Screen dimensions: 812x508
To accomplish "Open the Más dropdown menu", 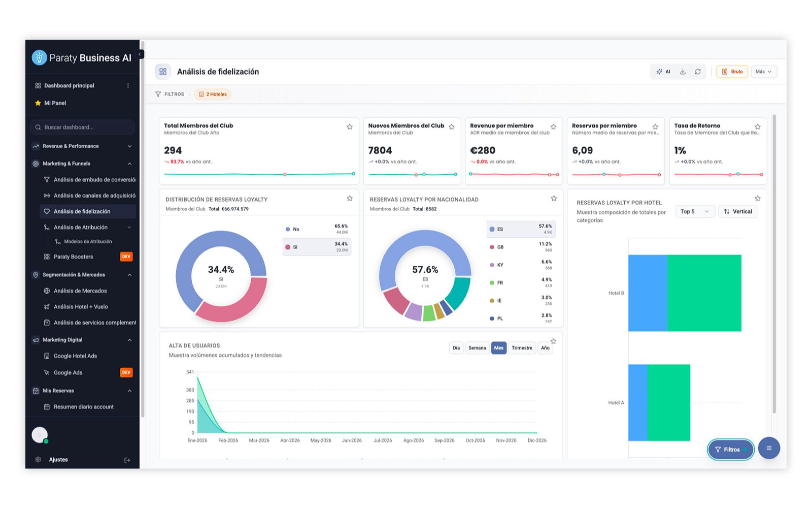I will click(x=764, y=72).
